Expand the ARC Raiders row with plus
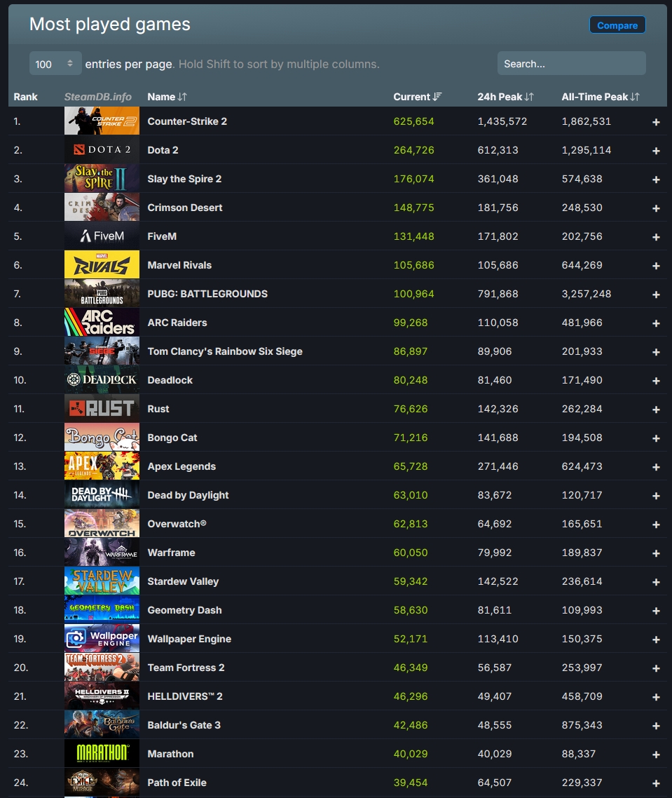Viewport: 672px width, 798px height. (x=656, y=323)
